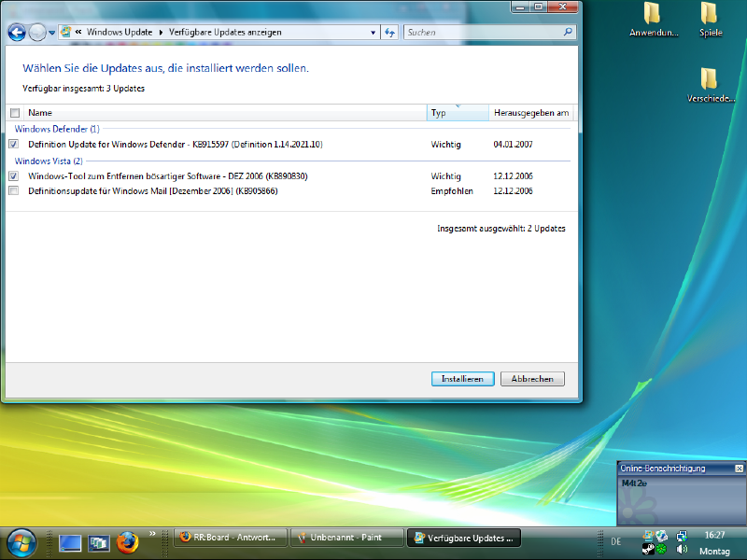Click the DE language indicator
Screen dimensions: 747x560
pos(616,541)
